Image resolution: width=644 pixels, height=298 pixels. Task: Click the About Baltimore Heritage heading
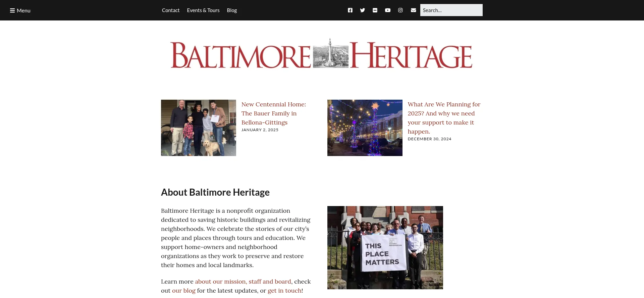[x=215, y=192]
